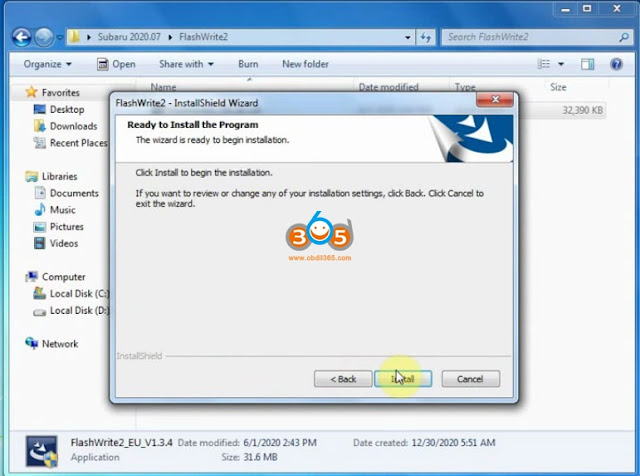The height and width of the screenshot is (476, 640).
Task: Click date modified value 6/1/2020 2:43 PM
Action: [x=280, y=443]
